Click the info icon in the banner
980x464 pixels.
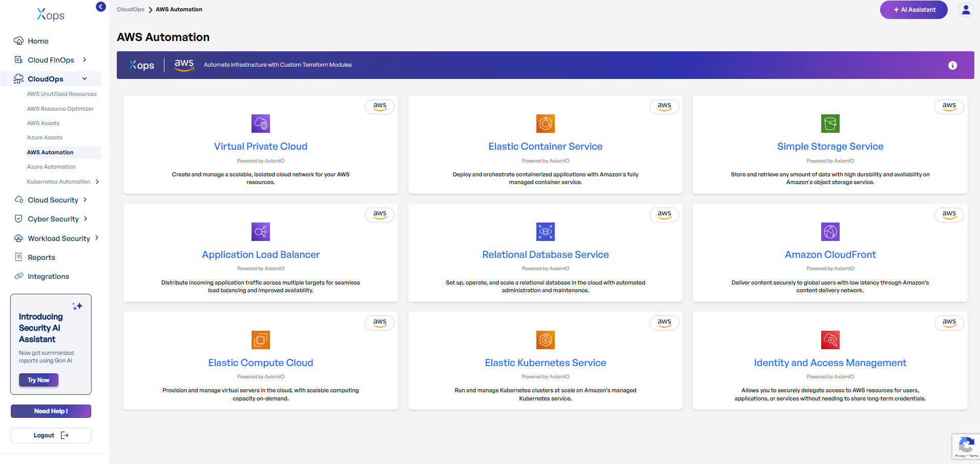952,66
